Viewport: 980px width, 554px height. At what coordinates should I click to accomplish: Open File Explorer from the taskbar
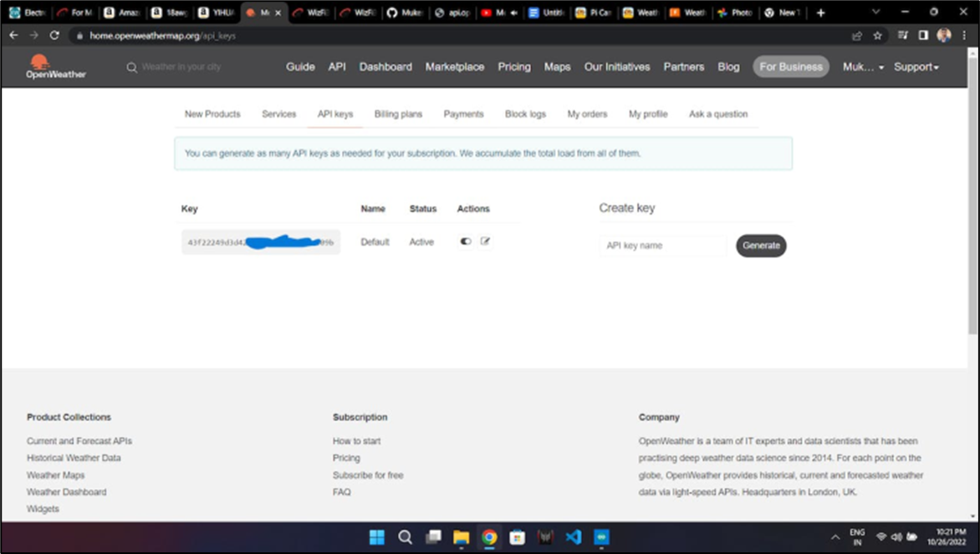pyautogui.click(x=462, y=537)
